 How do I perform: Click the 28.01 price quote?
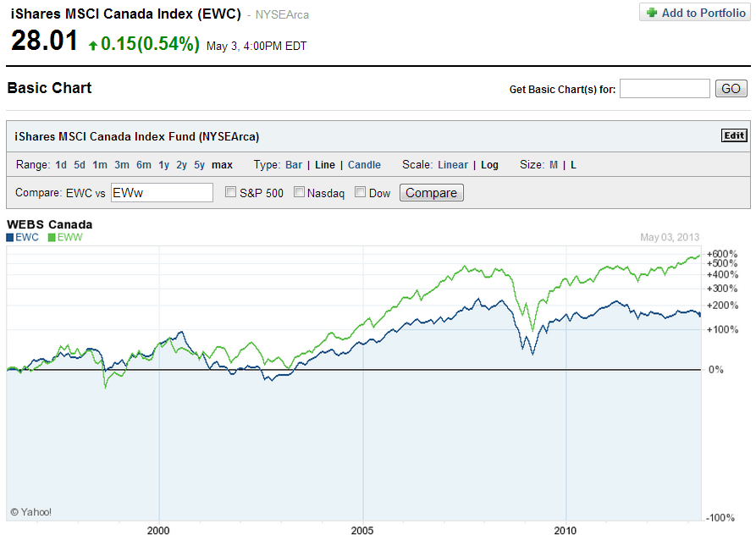(44, 41)
